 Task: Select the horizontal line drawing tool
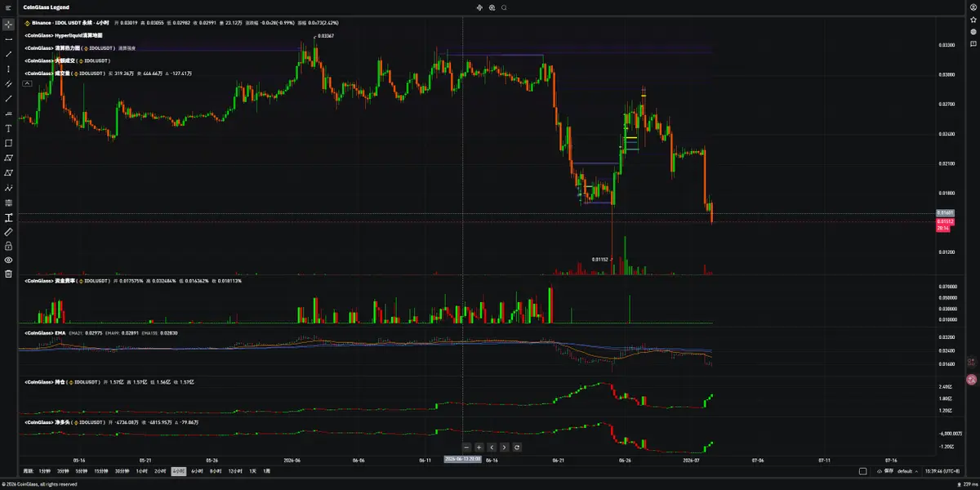coord(8,39)
